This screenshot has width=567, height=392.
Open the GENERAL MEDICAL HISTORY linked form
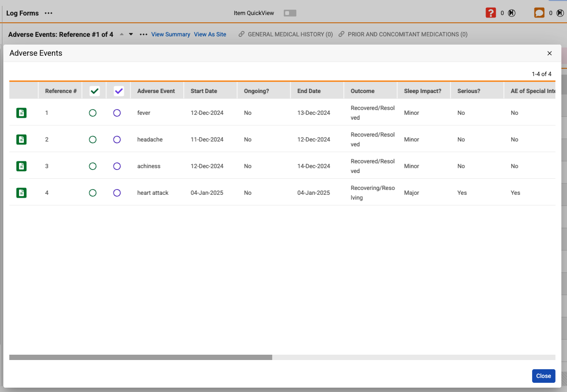(290, 34)
